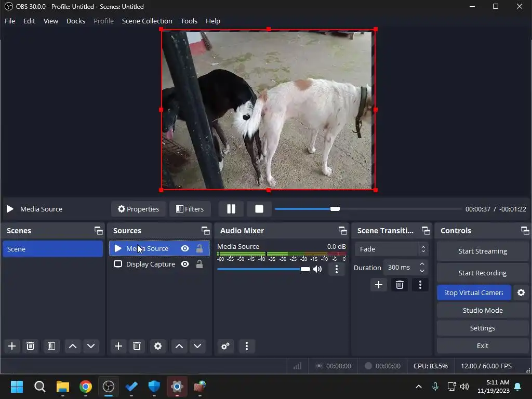The width and height of the screenshot is (532, 399).
Task: Click the Start Recording button
Action: pyautogui.click(x=482, y=273)
